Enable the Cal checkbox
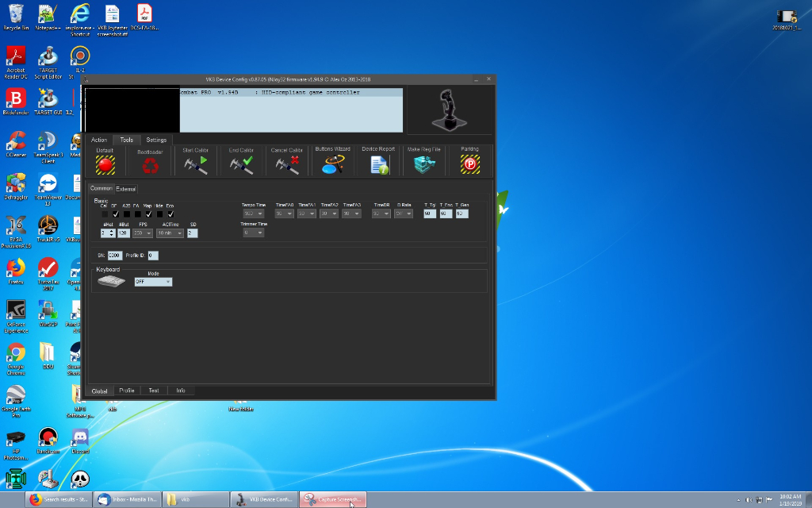This screenshot has width=812, height=508. point(104,214)
